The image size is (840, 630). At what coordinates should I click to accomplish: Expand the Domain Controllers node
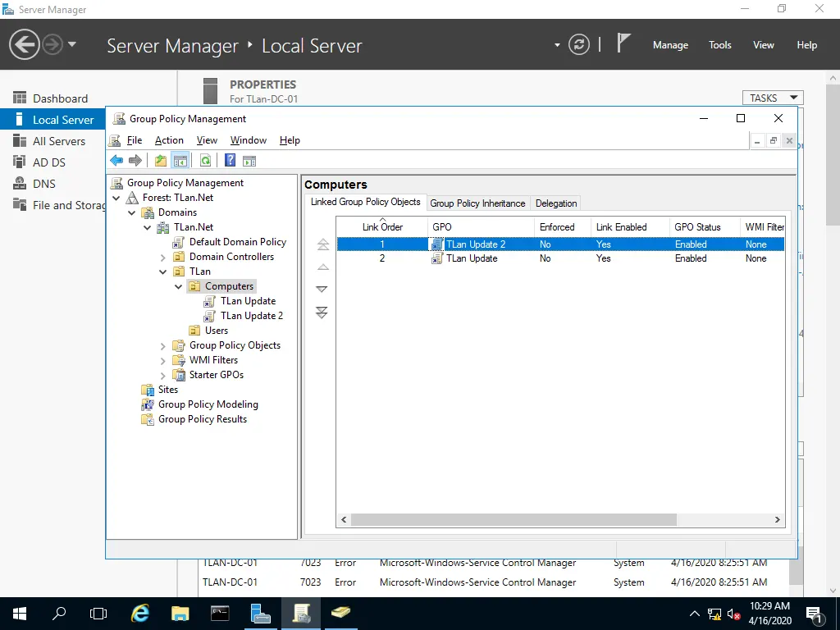(x=163, y=257)
